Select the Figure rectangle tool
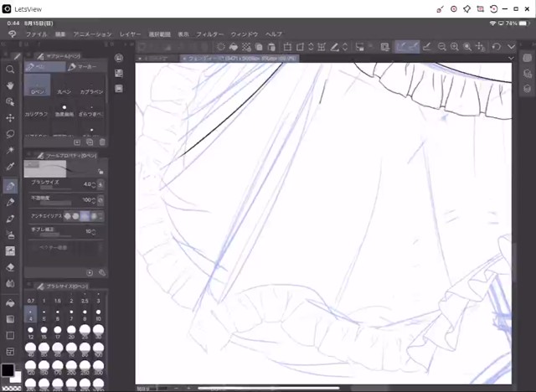 10,335
